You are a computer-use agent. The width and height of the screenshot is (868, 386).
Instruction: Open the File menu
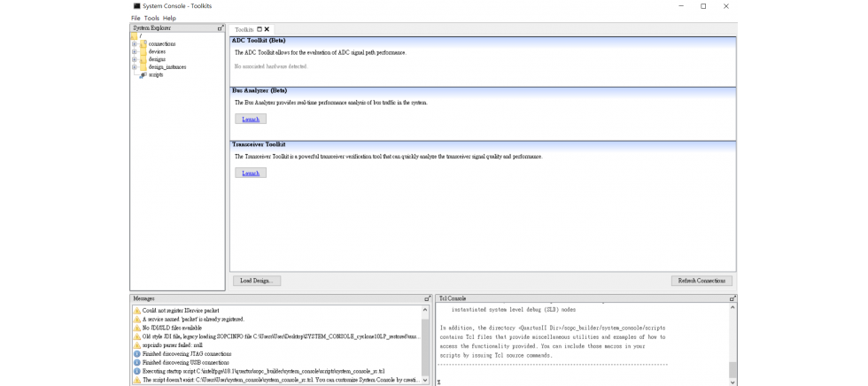pyautogui.click(x=136, y=18)
